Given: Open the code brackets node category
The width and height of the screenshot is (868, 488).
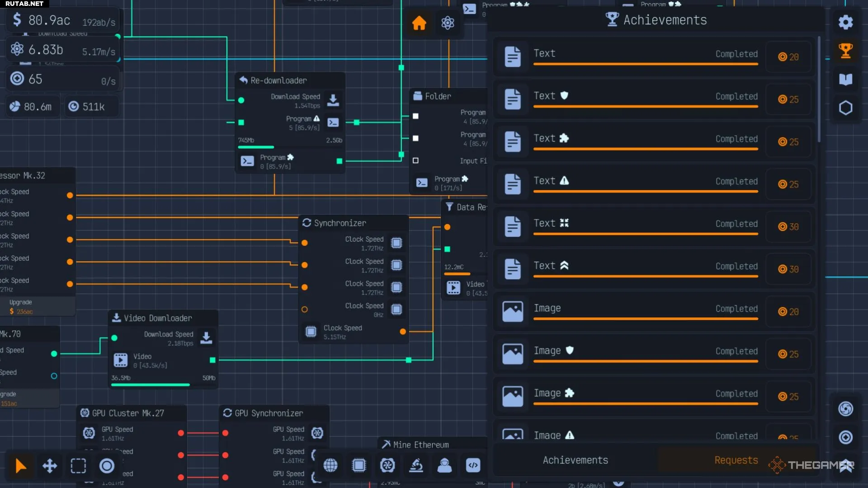Looking at the screenshot, I should (x=473, y=465).
